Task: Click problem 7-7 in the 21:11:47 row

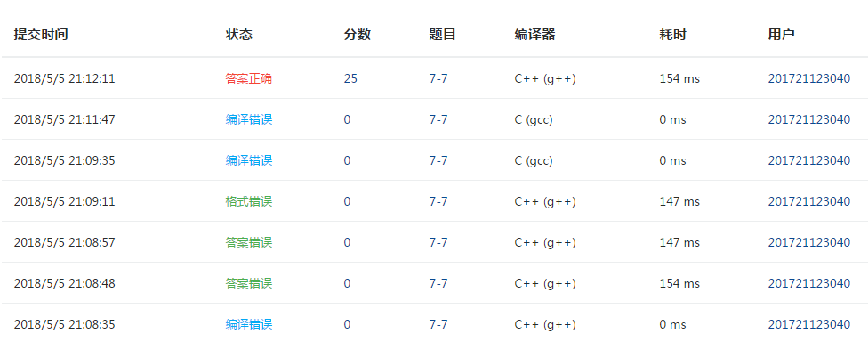Action: (x=438, y=119)
